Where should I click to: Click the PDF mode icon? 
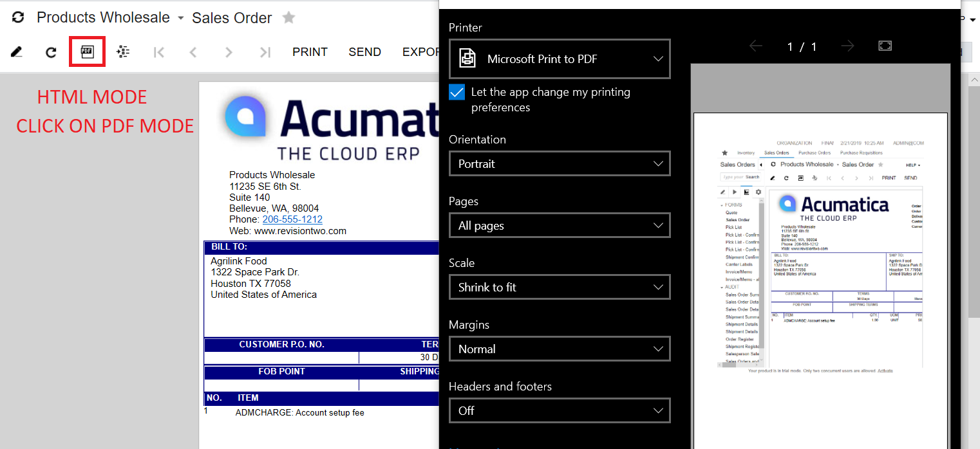point(87,52)
